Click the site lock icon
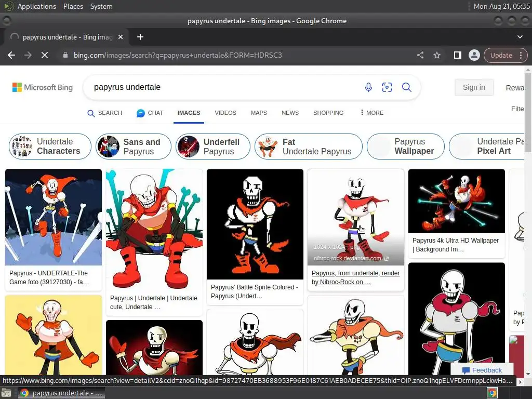The image size is (532, 399). click(x=65, y=55)
